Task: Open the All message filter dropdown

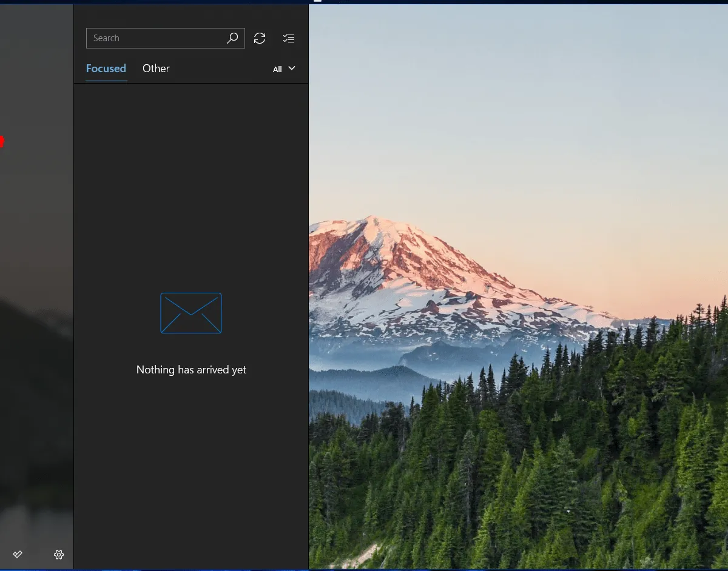Action: (x=284, y=68)
